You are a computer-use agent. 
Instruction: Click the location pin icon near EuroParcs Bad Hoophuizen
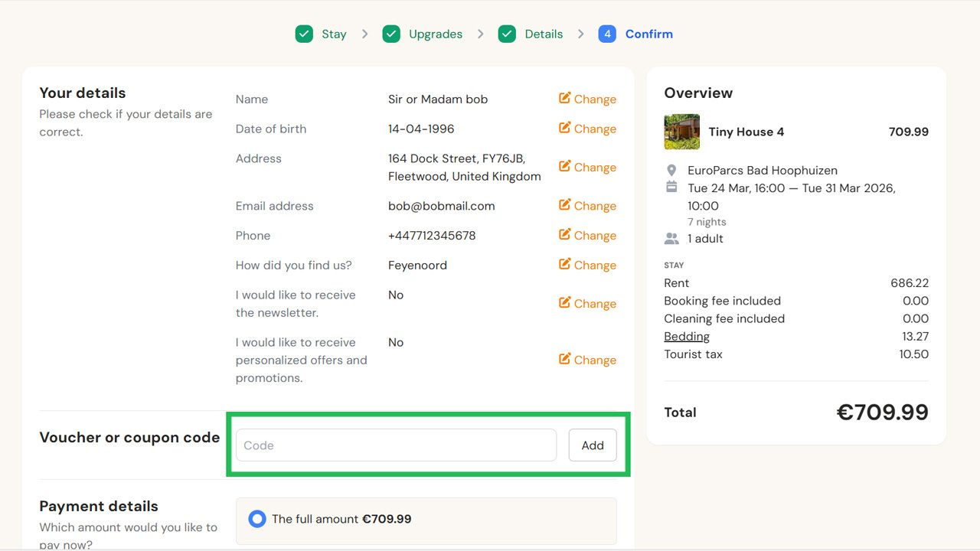671,170
